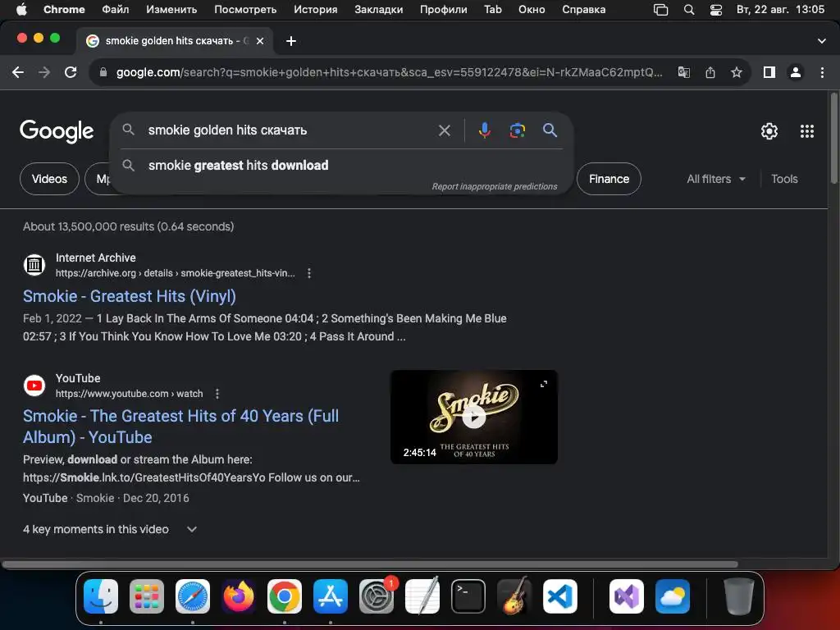840x630 pixels.
Task: Click the horizontal scrollbar at bottom
Action: [370, 564]
